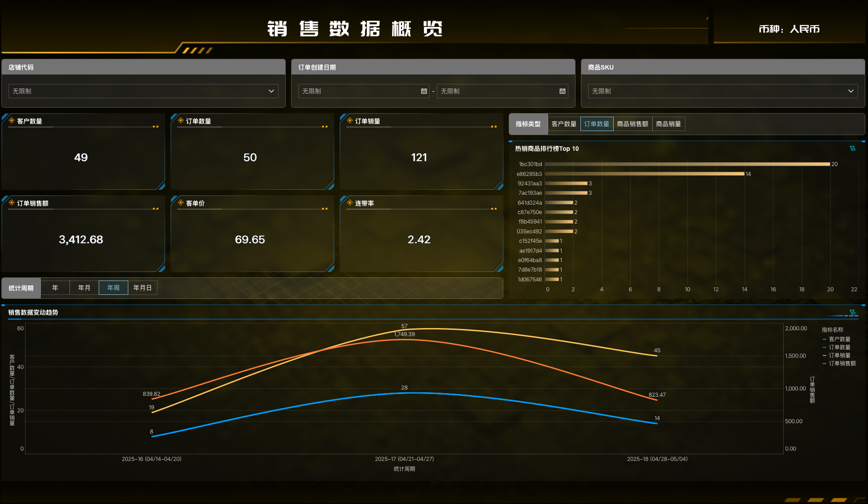Click filter icon in sales trend chart
The width and height of the screenshot is (868, 504).
coord(852,312)
